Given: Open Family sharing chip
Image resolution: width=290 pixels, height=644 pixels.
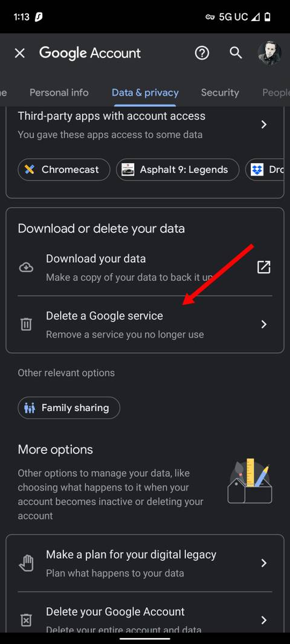Looking at the screenshot, I should pyautogui.click(x=69, y=408).
